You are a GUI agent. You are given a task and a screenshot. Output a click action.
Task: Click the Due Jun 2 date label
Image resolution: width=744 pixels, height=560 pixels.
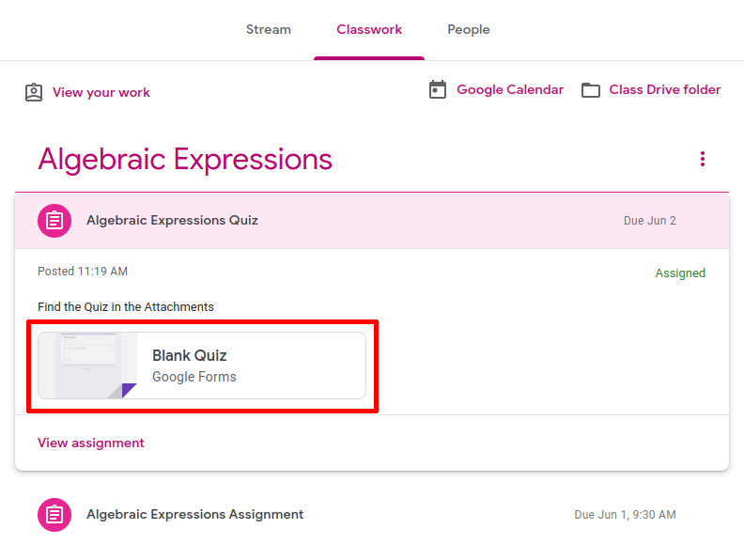pos(650,221)
